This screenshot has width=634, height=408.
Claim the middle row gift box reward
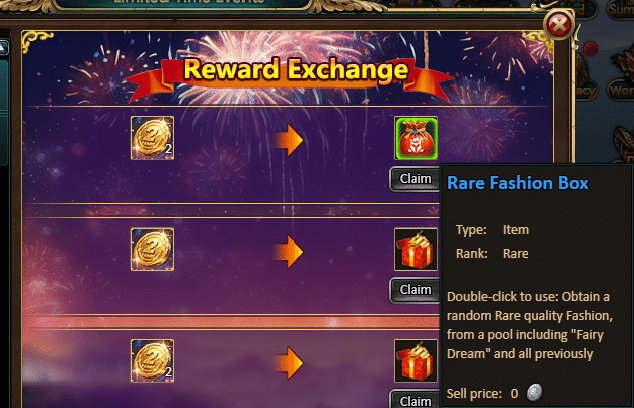tap(415, 290)
